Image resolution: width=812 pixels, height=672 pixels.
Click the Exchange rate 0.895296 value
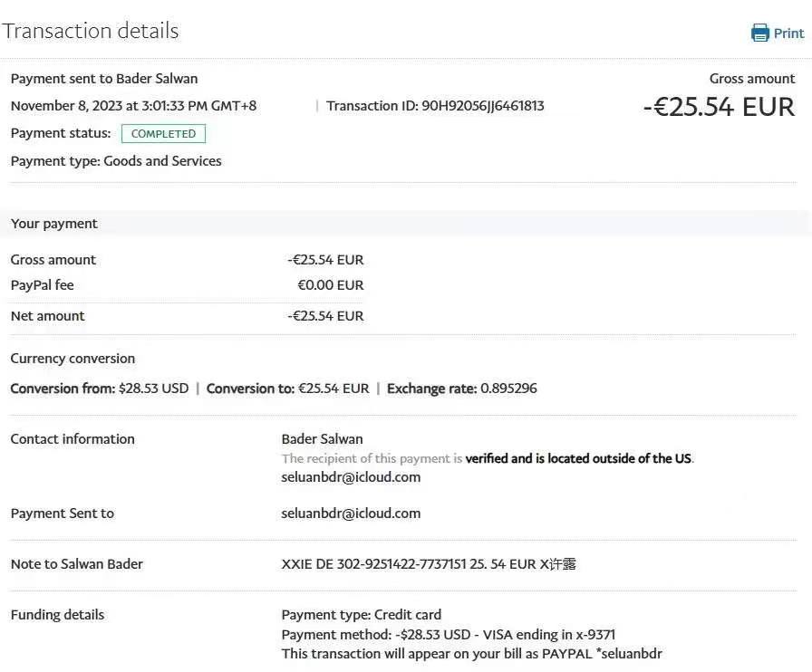click(507, 389)
